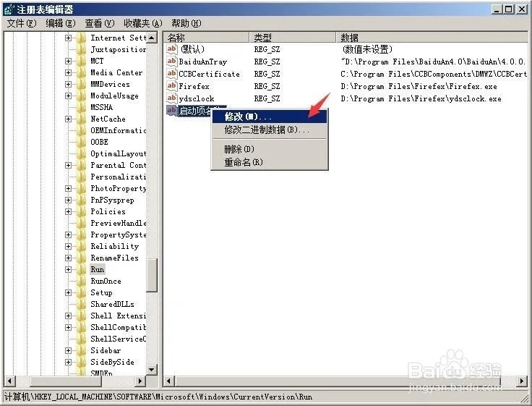The width and height of the screenshot is (532, 406).
Task: Click the registry path in status bar
Action: coord(158,397)
